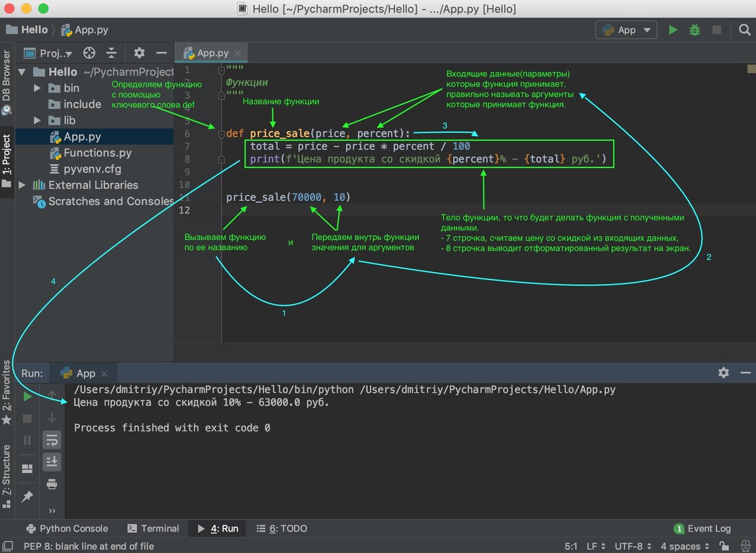Close the App tab in Run panel
The image size is (756, 553).
tap(105, 373)
